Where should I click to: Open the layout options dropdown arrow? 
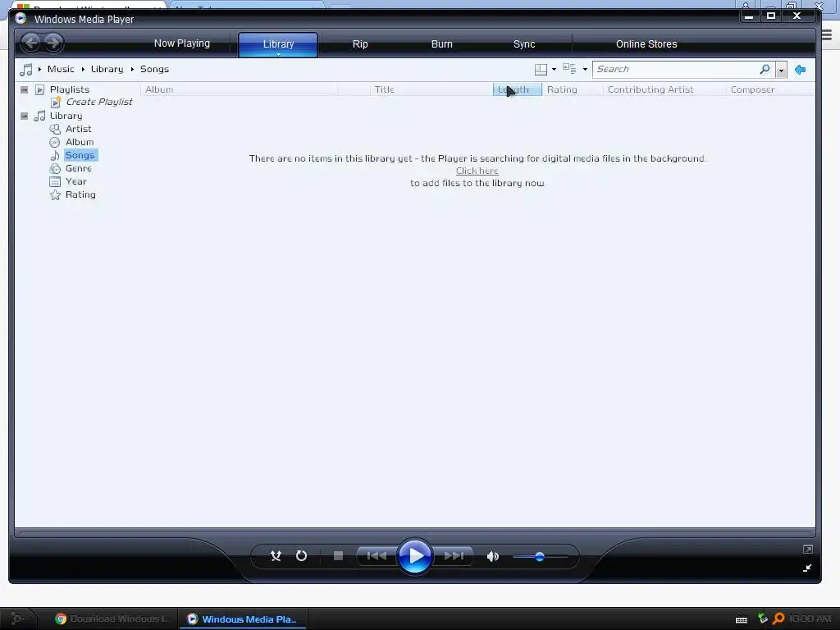pos(554,69)
